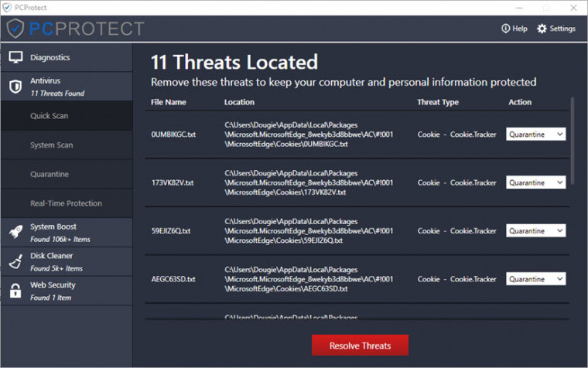Screen dimensions: 588x368
Task: Click the Diagnostics monitor icon
Action: [x=15, y=57]
